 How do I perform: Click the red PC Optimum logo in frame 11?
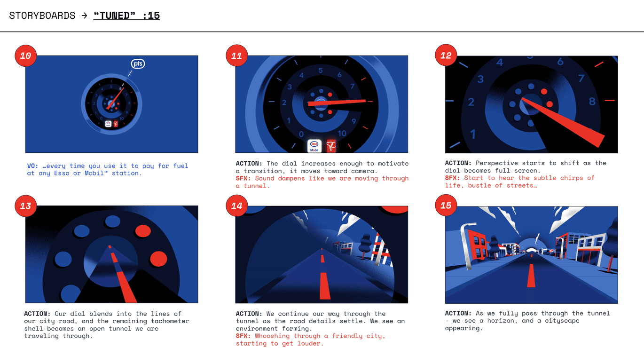point(331,146)
